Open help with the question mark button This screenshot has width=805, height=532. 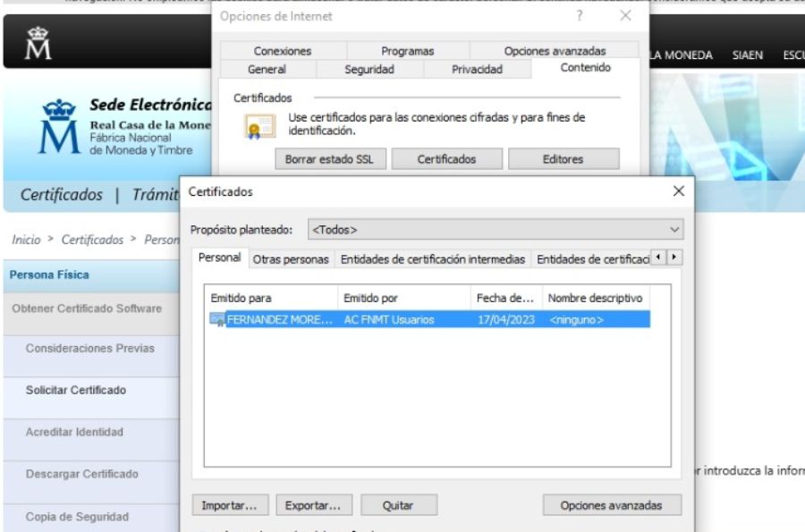pyautogui.click(x=579, y=16)
